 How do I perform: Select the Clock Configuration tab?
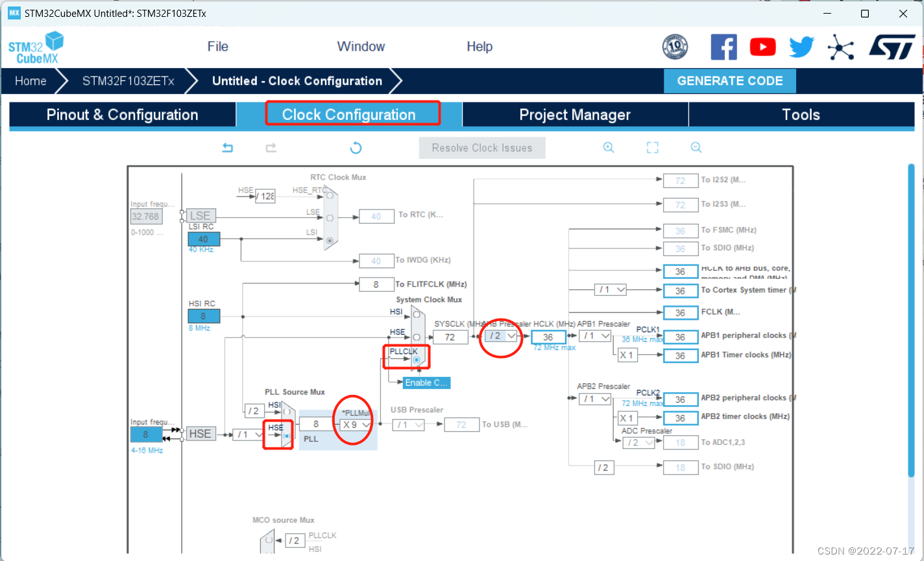pos(349,115)
